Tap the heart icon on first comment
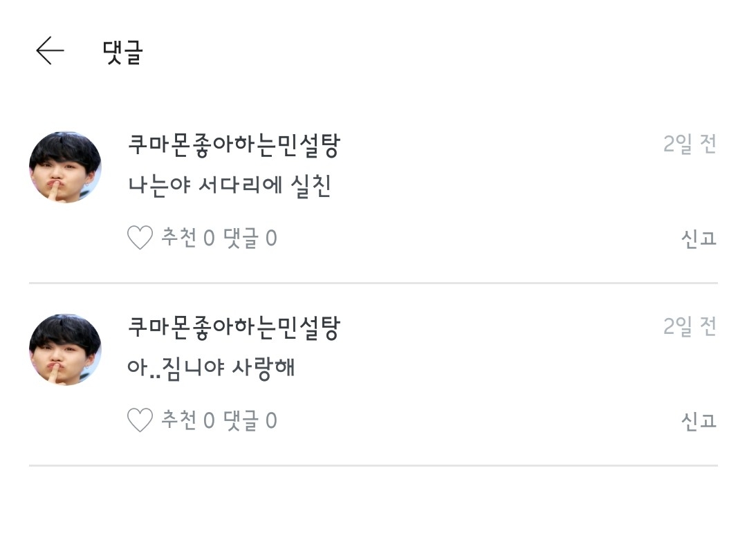The image size is (747, 560). tap(140, 239)
